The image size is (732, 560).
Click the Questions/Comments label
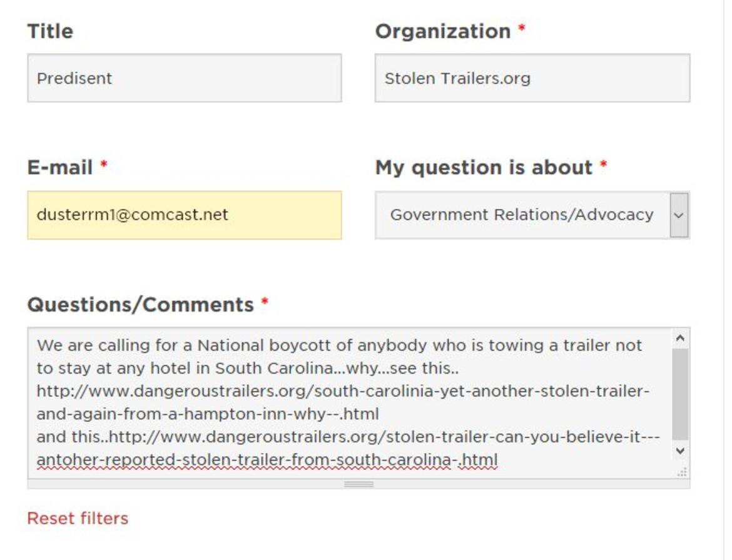coord(141,305)
